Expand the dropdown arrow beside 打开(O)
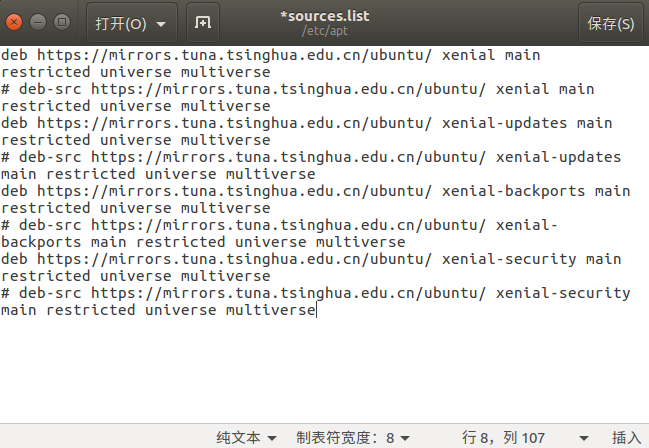649x448 pixels. click(161, 24)
